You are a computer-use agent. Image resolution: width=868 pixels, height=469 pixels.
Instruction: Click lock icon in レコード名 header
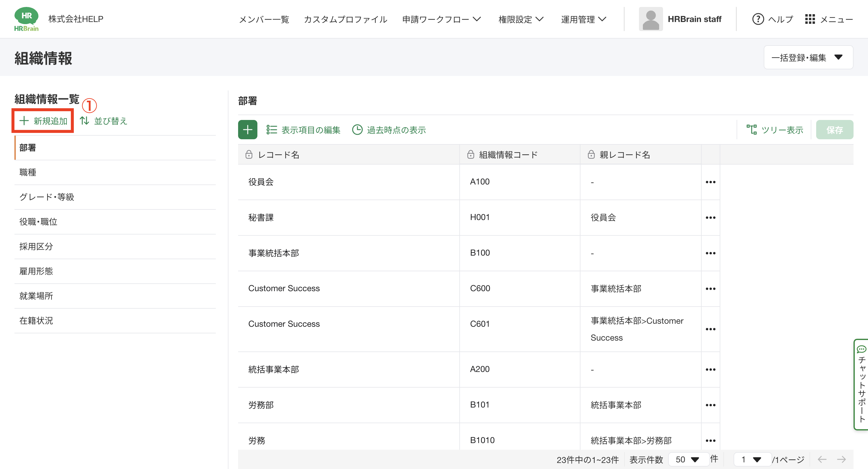tap(249, 155)
